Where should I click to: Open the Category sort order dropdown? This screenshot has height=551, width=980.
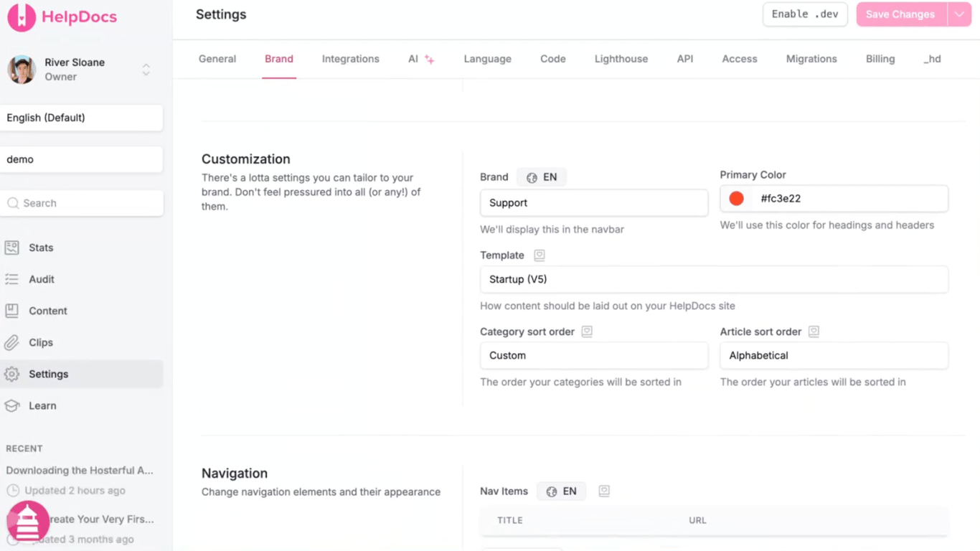[593, 355]
